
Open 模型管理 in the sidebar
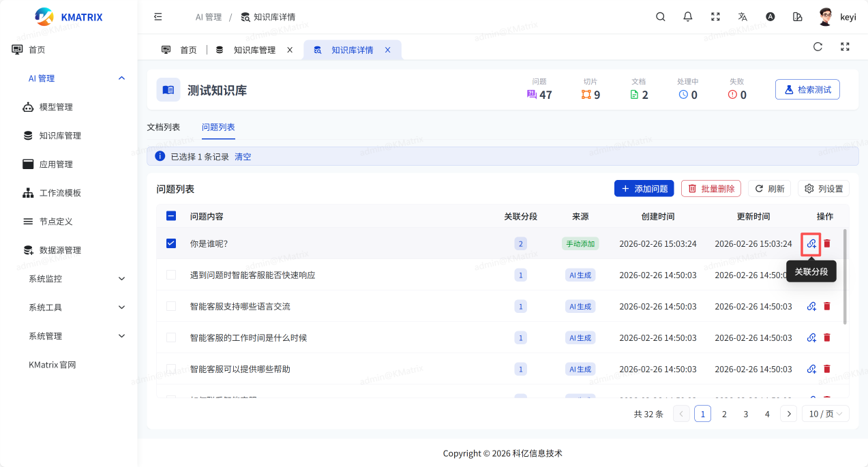[x=56, y=107]
